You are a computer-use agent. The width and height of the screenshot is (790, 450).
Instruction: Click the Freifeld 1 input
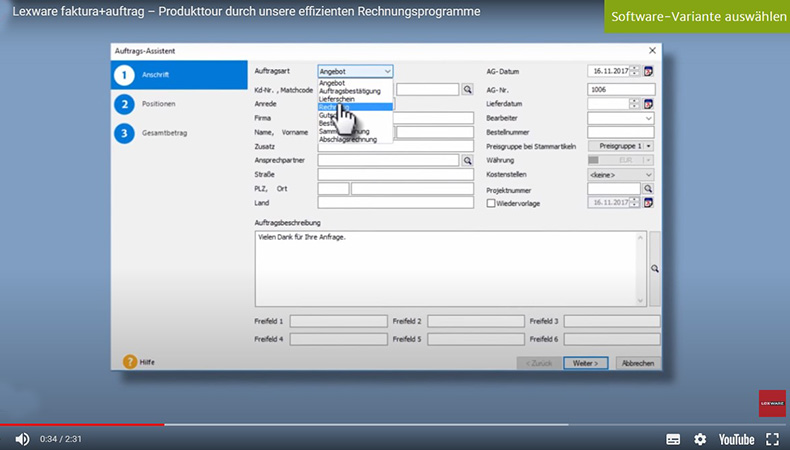[x=339, y=321]
